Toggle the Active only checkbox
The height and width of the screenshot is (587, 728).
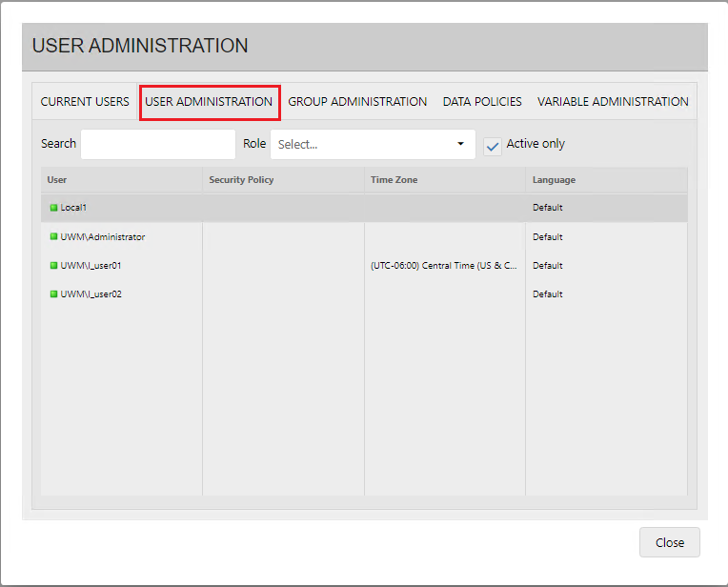[493, 146]
